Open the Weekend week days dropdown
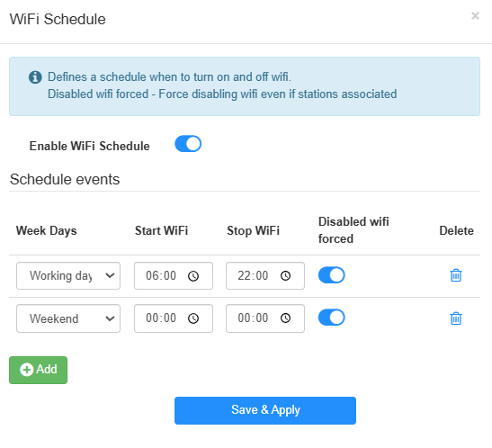492x448 pixels. coord(68,318)
